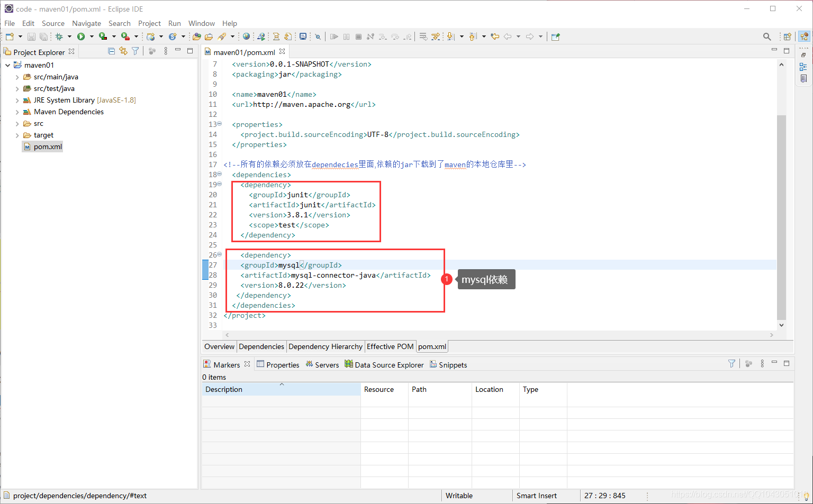
Task: Open the Debug button dropdown arrow
Action: [x=69, y=36]
